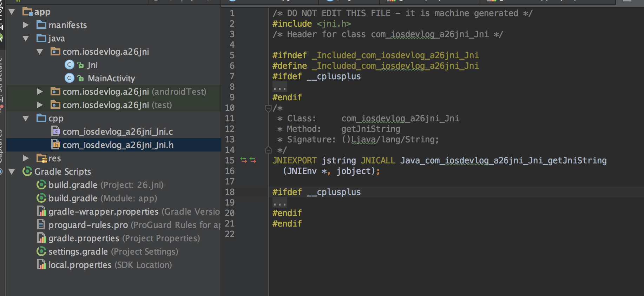Click the C file icon of com_iosdevlog_a26jni_Jni.c
Viewport: 644px width, 296px height.
pyautogui.click(x=55, y=132)
